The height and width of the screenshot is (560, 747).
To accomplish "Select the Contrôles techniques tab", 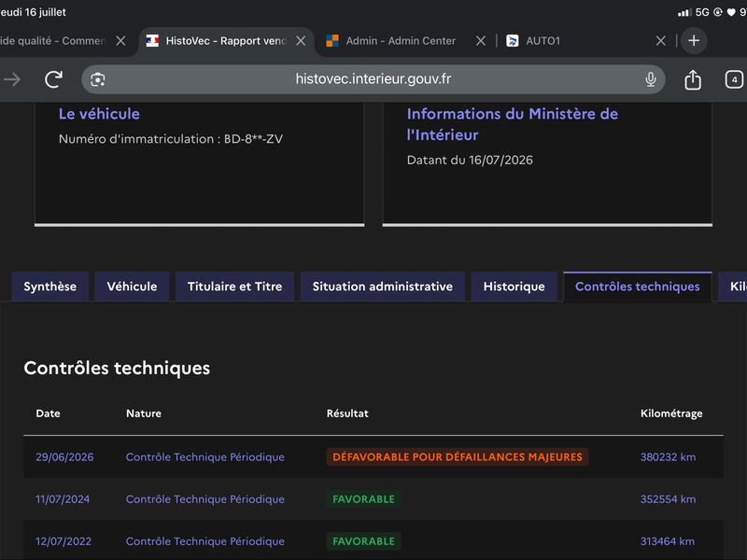I will [638, 287].
